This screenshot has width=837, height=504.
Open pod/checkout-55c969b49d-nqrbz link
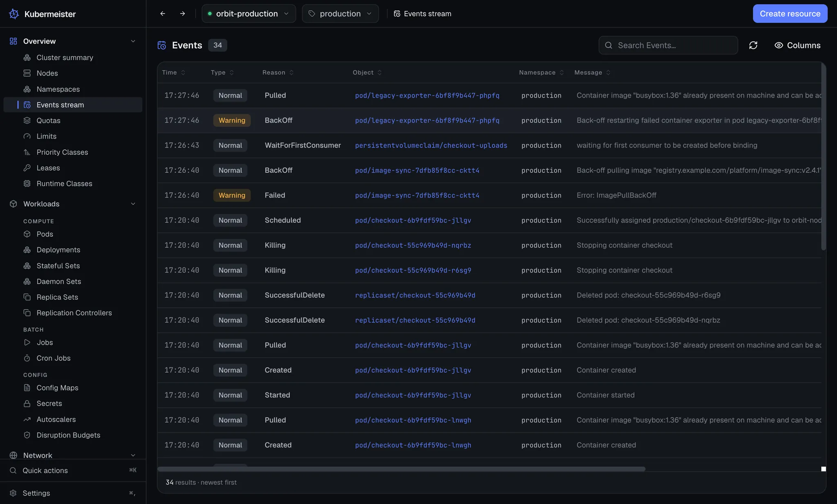pyautogui.click(x=413, y=245)
